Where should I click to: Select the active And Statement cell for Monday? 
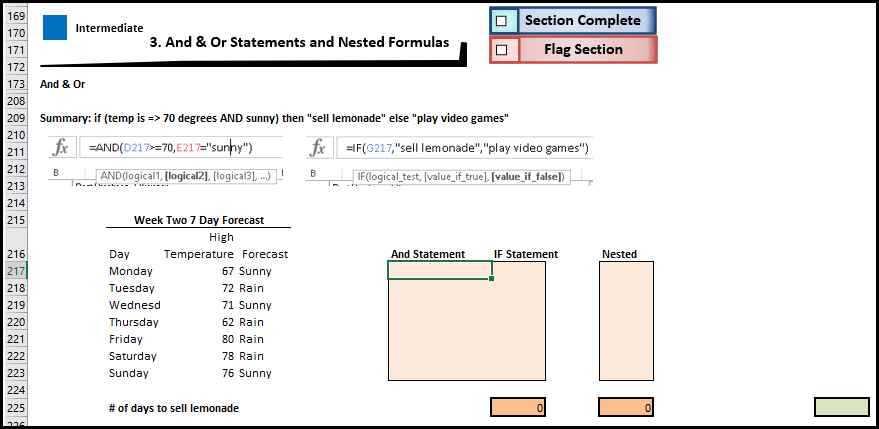(x=439, y=270)
